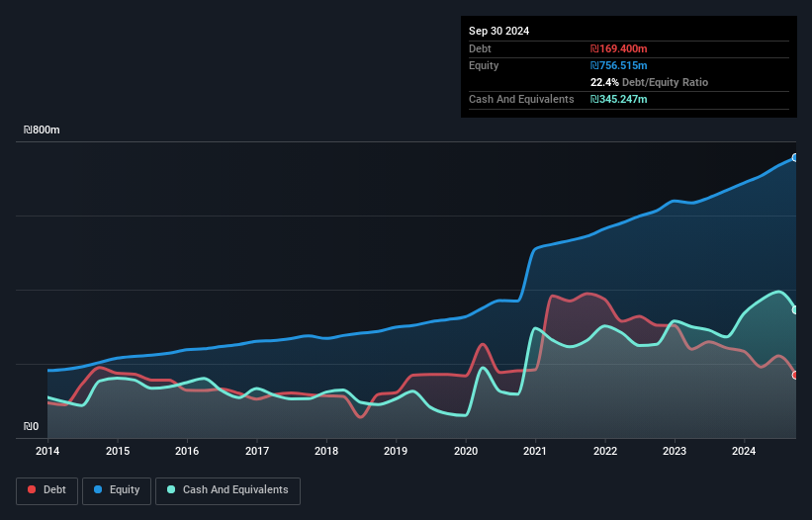Click the 2019 x-axis label
812x520 pixels.
pos(396,451)
